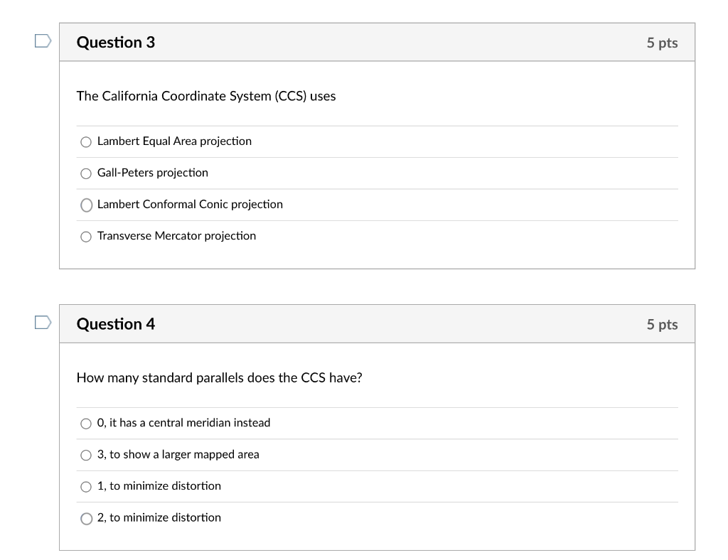Select Lambert Conformal Conic projection radio button
This screenshot has height=560, width=728.
click(86, 205)
